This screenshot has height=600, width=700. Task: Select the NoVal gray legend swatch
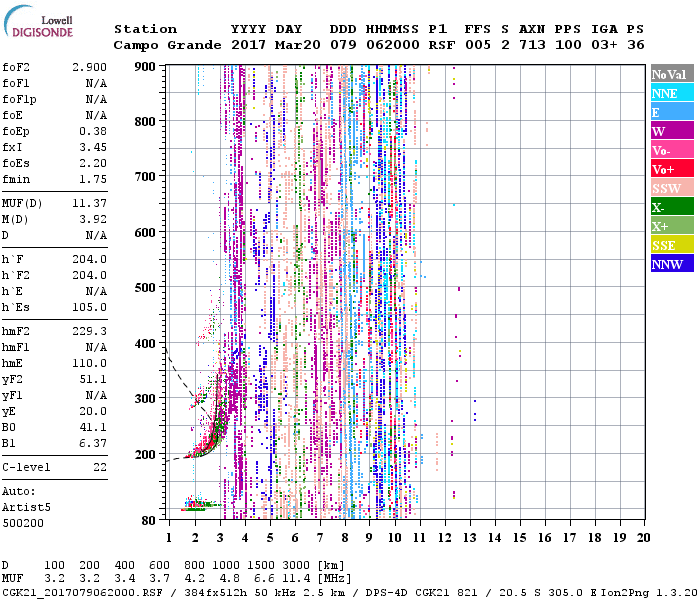pos(672,74)
